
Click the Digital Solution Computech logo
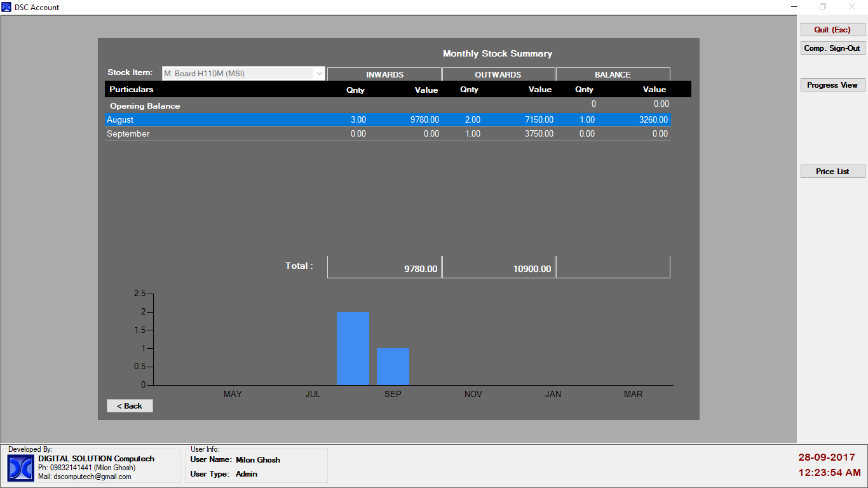[x=21, y=468]
